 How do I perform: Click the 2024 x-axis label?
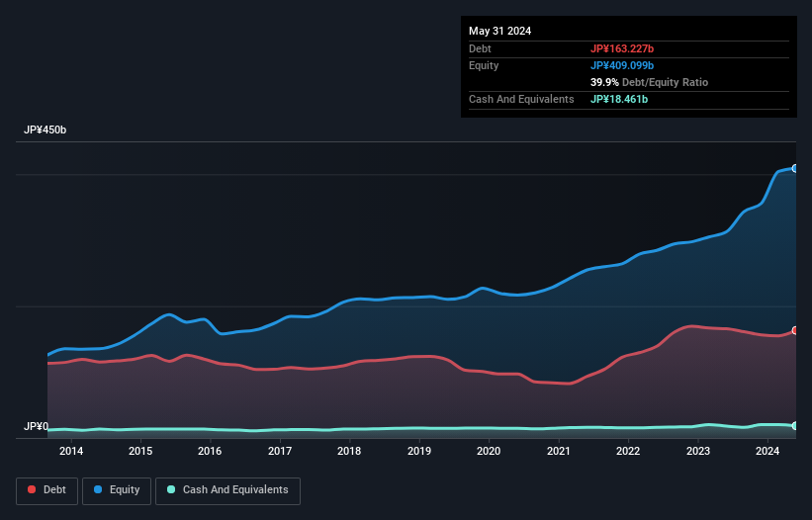767,451
